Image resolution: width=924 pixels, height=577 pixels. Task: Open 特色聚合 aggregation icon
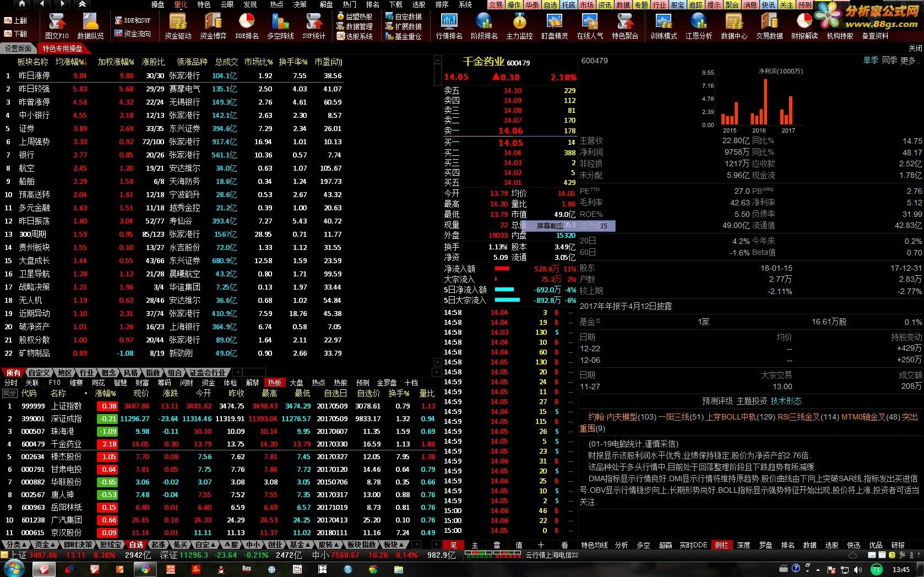coord(625,26)
